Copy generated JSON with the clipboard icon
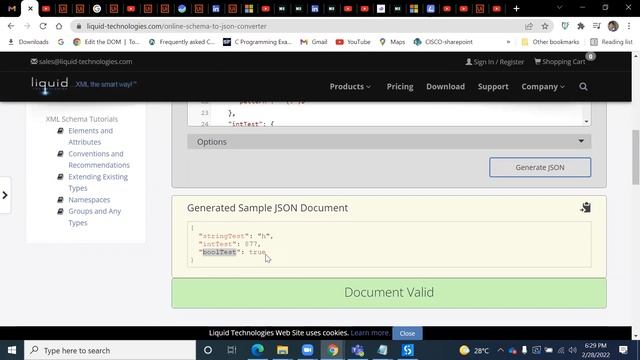 pyautogui.click(x=586, y=207)
